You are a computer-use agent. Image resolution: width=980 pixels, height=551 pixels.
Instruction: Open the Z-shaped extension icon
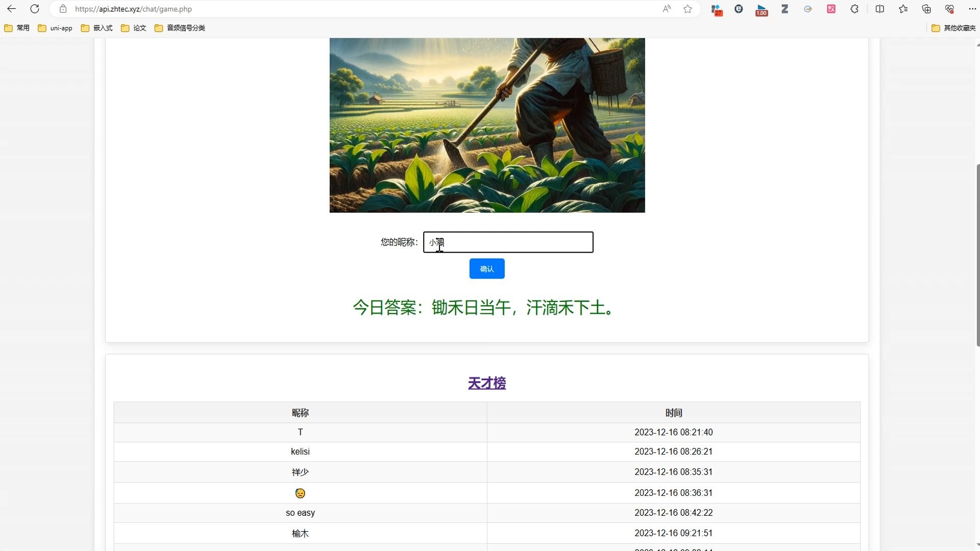(x=785, y=9)
